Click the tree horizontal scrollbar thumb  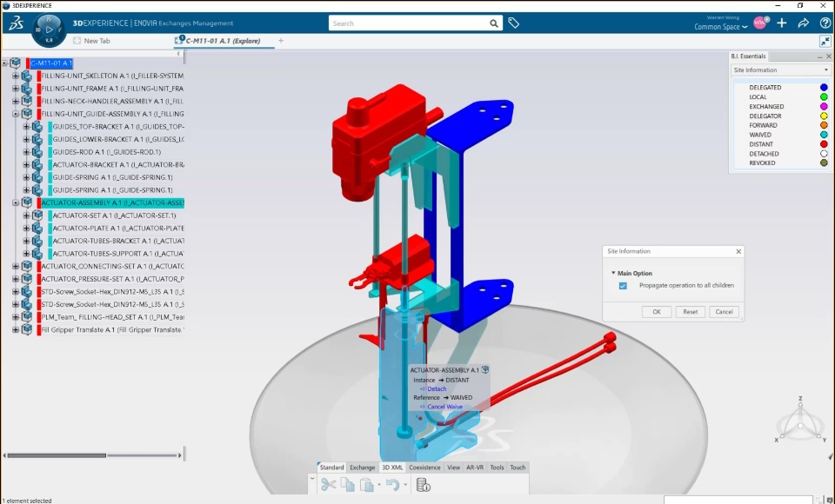[x=57, y=455]
